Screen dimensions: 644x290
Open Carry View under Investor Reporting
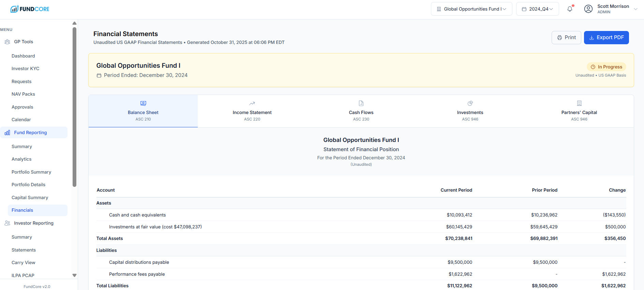point(24,263)
